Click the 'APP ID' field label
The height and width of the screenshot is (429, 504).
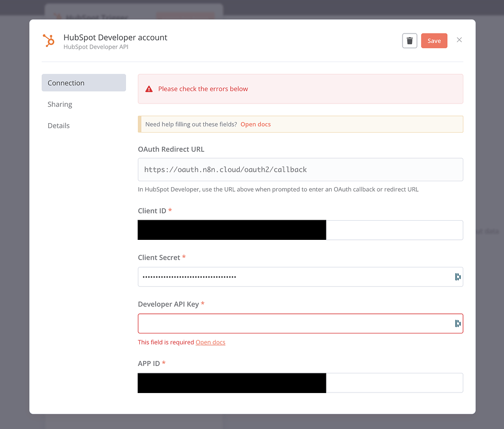[149, 363]
